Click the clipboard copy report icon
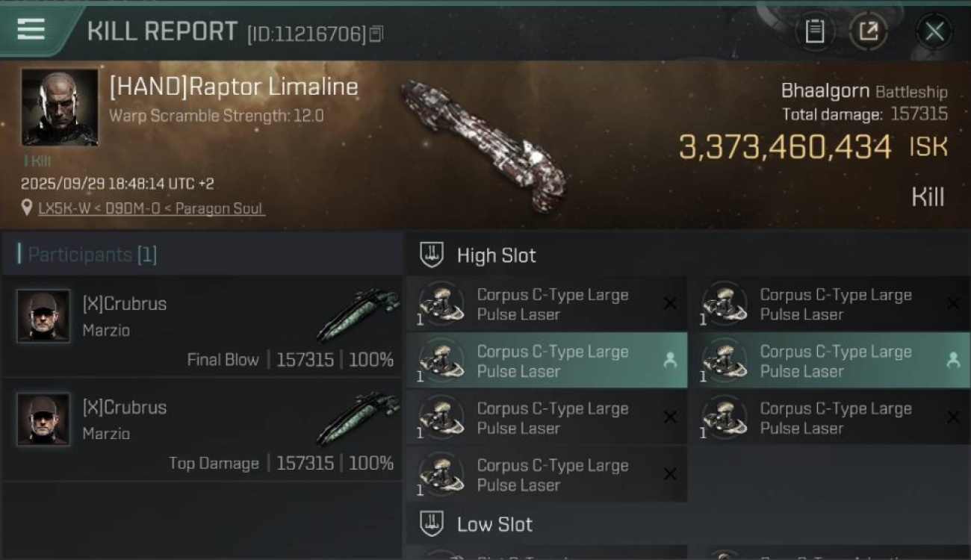The height and width of the screenshot is (560, 971). point(815,31)
